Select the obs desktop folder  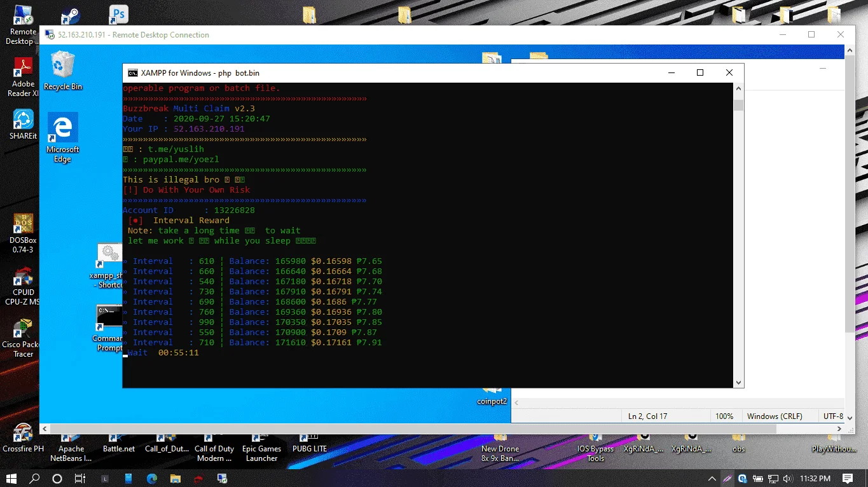(x=738, y=443)
